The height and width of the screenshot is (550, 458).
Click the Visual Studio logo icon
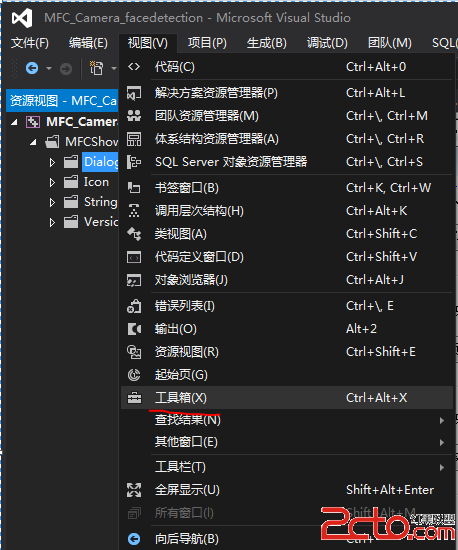click(22, 18)
